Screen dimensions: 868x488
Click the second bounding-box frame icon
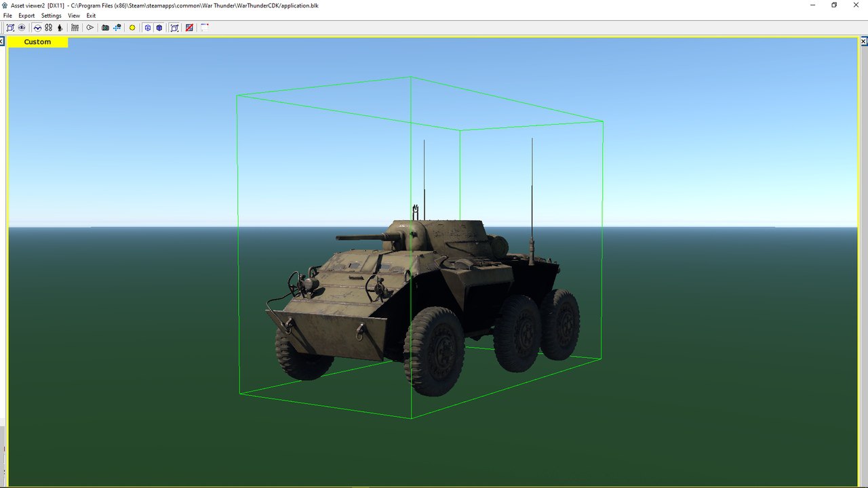point(174,28)
